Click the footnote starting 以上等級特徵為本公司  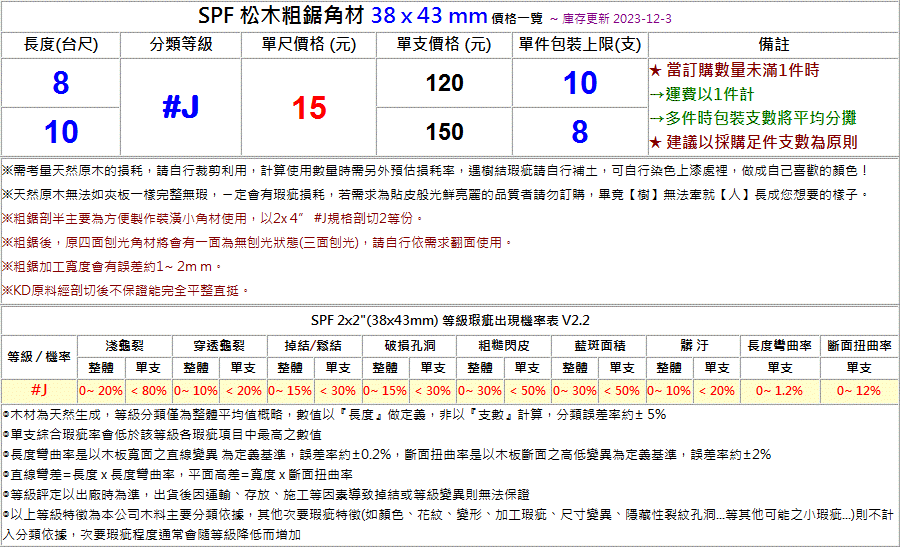(x=448, y=525)
